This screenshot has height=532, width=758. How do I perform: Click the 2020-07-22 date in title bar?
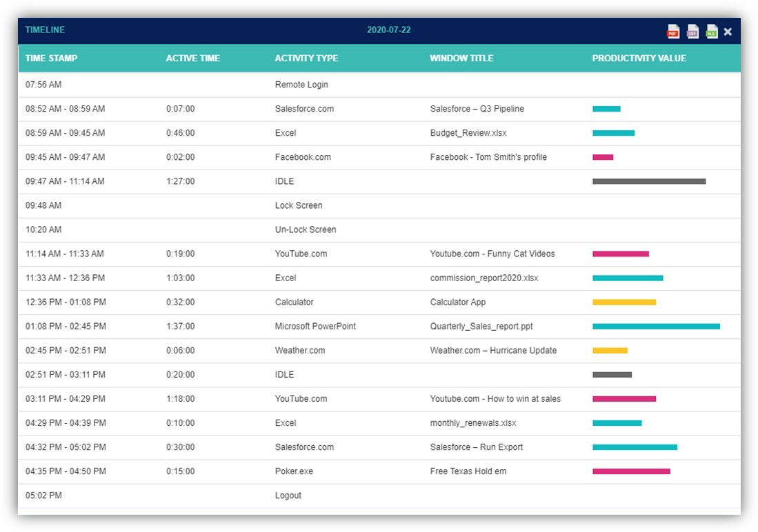tap(389, 30)
